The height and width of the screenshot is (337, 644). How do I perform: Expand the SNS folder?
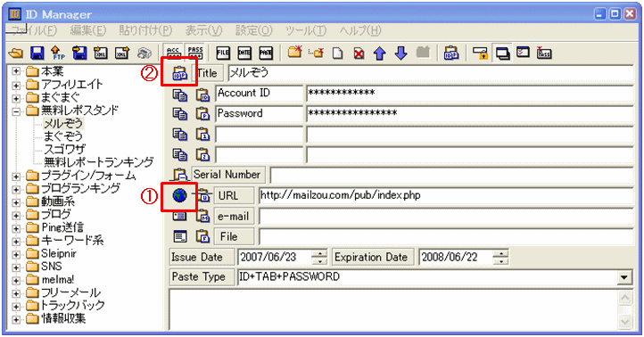15,267
